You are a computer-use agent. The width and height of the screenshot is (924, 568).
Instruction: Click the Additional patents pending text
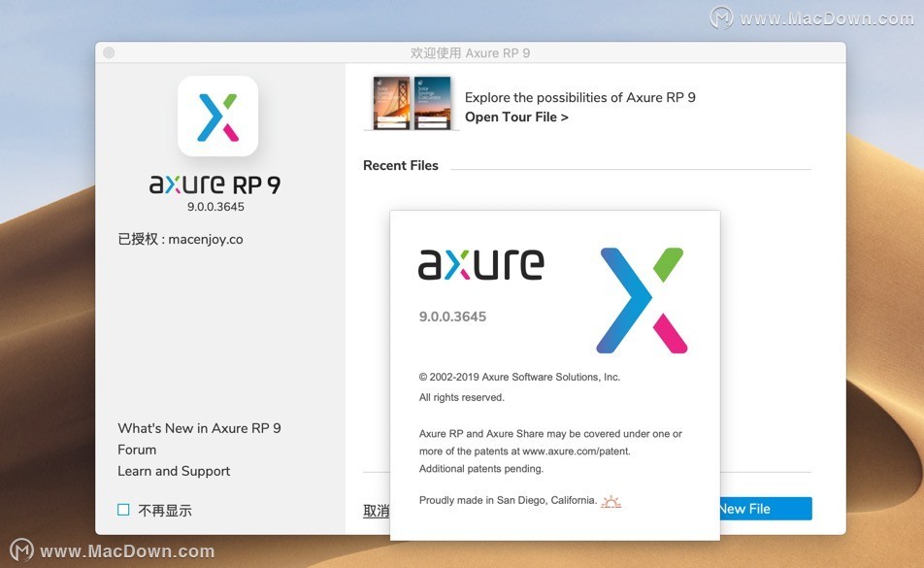point(481,469)
